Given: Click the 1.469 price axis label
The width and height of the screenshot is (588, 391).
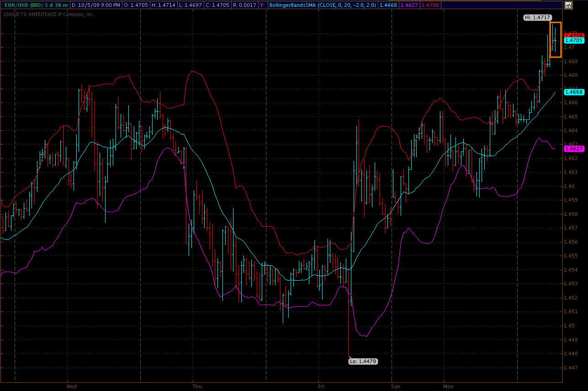Looking at the screenshot, I should (570, 61).
